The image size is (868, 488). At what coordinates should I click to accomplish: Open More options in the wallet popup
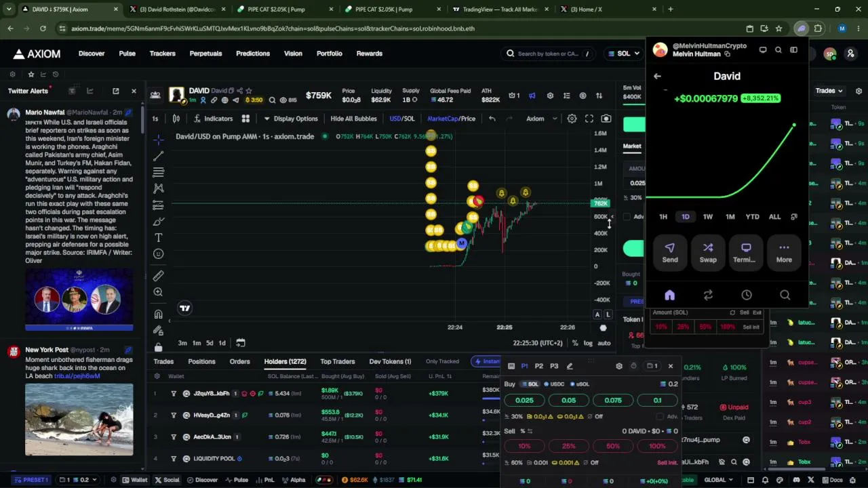784,252
